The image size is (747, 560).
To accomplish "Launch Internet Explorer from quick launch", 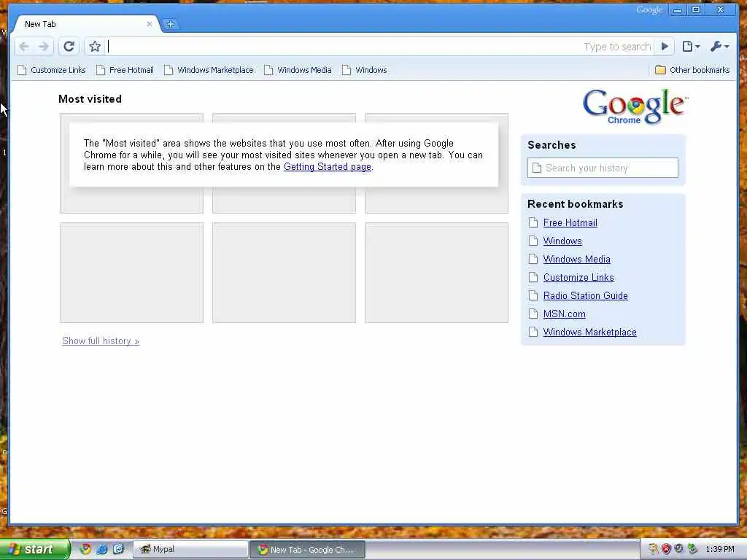I will [x=101, y=549].
